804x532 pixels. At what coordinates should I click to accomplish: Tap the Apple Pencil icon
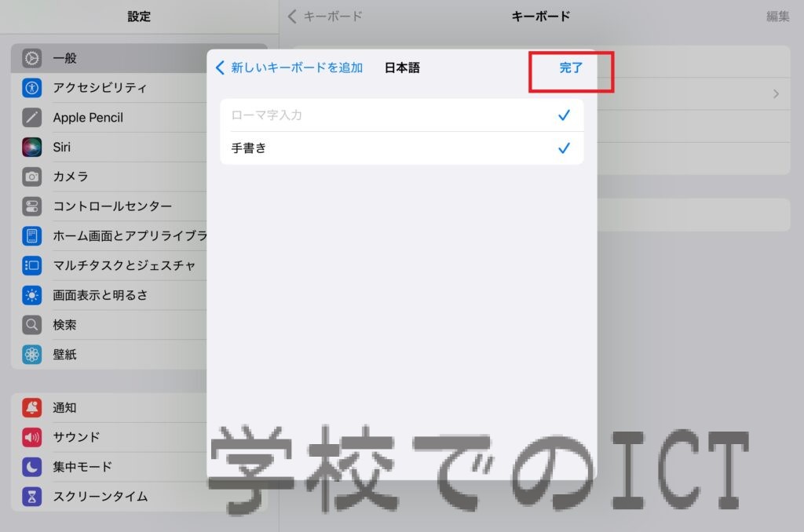[x=31, y=118]
